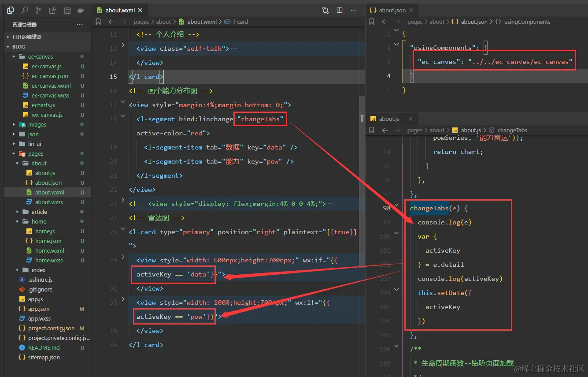The width and height of the screenshot is (588, 377).
Task: Click the Docker whale icon
Action: coord(81,10)
